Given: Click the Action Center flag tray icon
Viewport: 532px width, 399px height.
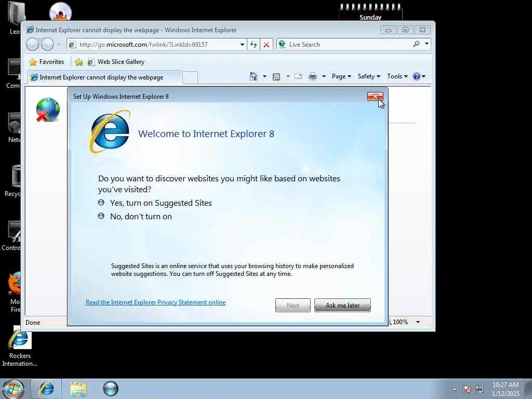Looking at the screenshot, I should (x=467, y=389).
